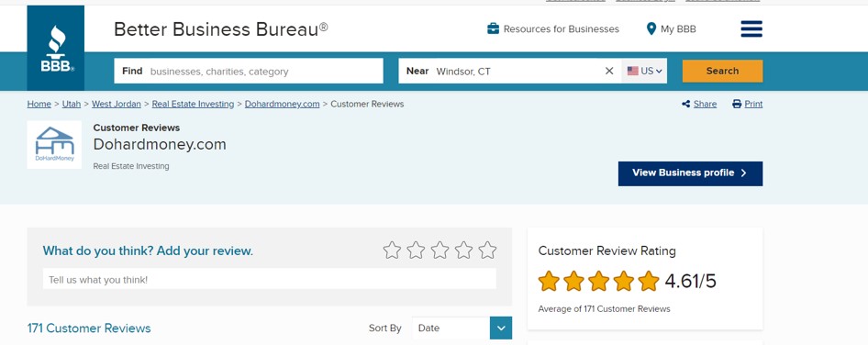Go to Home breadcrumb

(39, 104)
